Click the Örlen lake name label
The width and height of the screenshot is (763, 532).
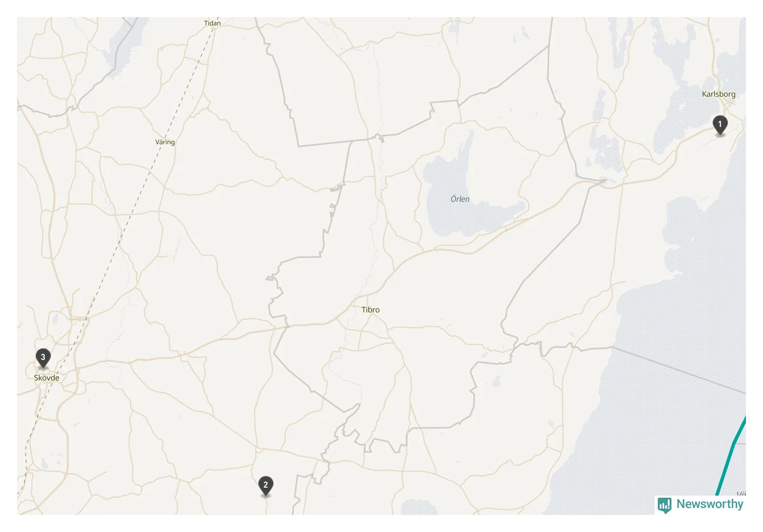[460, 199]
